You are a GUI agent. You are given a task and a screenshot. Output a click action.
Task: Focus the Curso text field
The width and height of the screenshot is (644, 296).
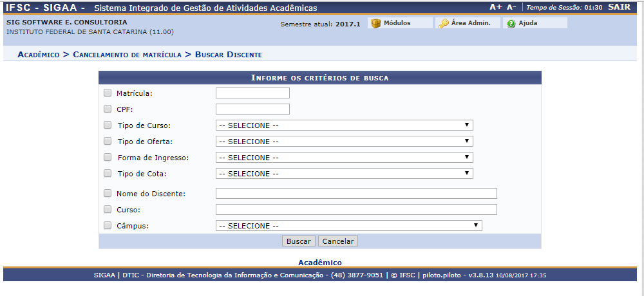click(x=356, y=209)
